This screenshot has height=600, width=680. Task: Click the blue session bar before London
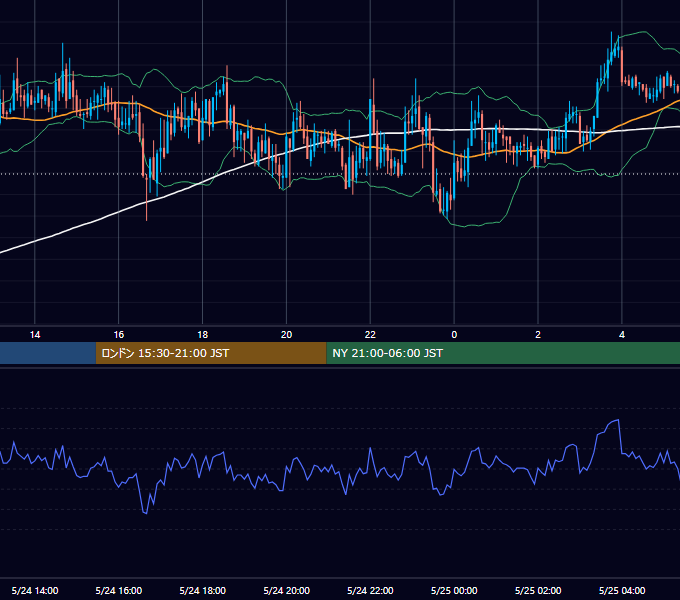click(x=48, y=353)
